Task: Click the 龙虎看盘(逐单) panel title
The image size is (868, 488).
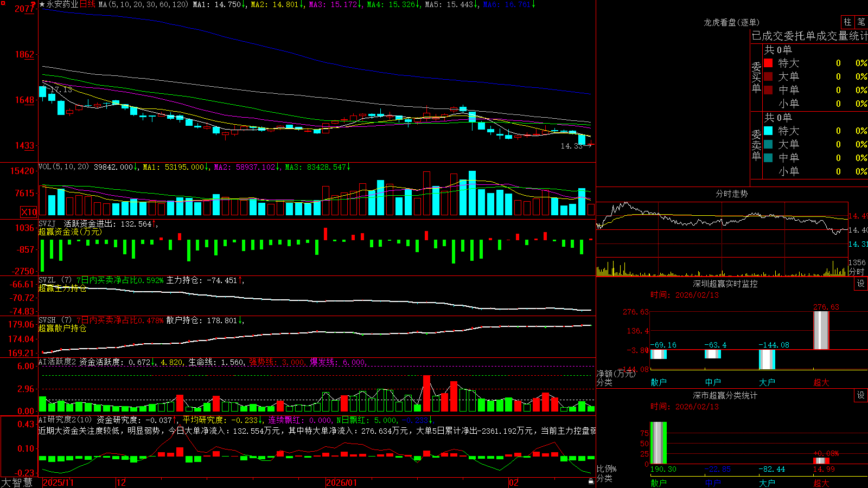Action: point(731,22)
